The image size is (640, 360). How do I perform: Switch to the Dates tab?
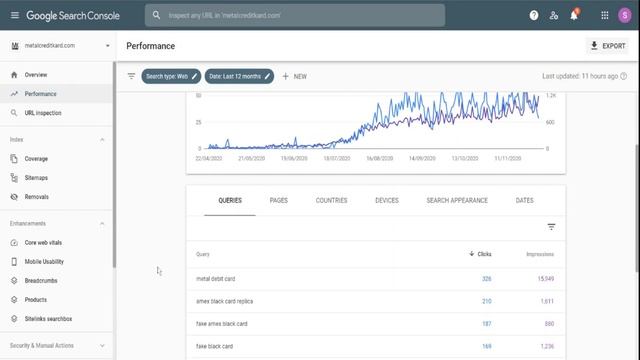pyautogui.click(x=524, y=200)
